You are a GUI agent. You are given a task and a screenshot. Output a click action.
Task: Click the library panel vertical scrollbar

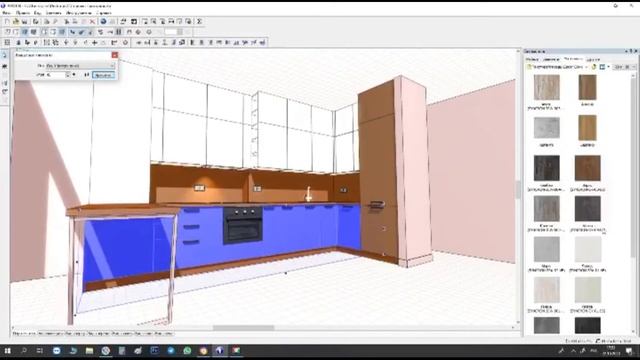(634, 167)
